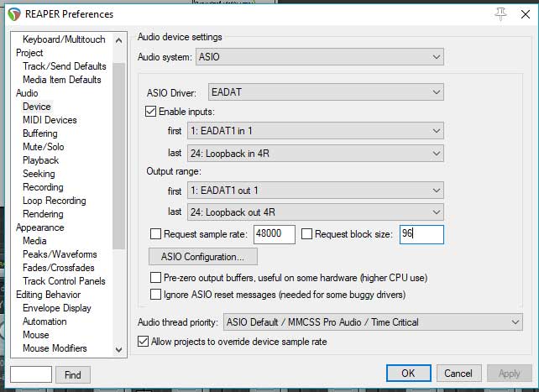Screen dimensions: 539x392
Task: Open first input dropdown showing EADAT1 in 1
Action: (315, 131)
